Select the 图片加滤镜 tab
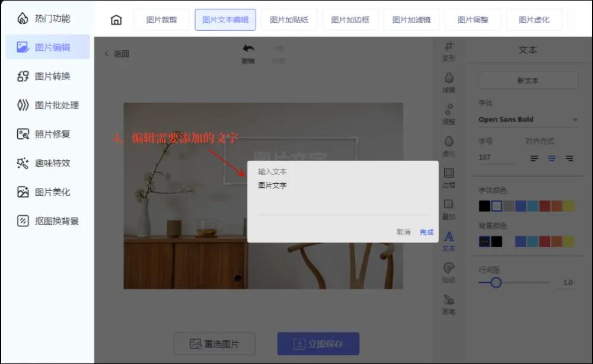This screenshot has width=593, height=364. click(x=411, y=18)
